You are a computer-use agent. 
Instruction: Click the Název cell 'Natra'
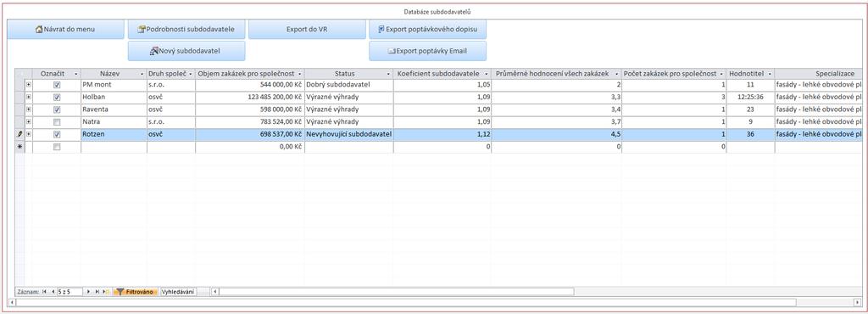tap(114, 122)
